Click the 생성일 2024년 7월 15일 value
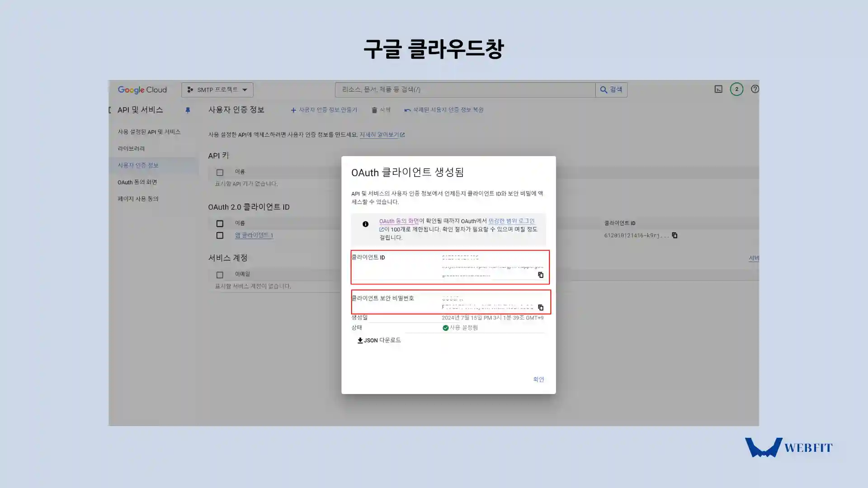Image resolution: width=868 pixels, height=488 pixels. [492, 318]
